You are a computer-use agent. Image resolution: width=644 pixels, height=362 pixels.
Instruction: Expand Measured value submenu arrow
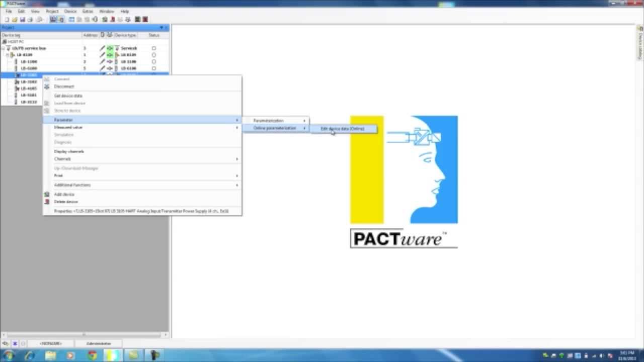237,128
